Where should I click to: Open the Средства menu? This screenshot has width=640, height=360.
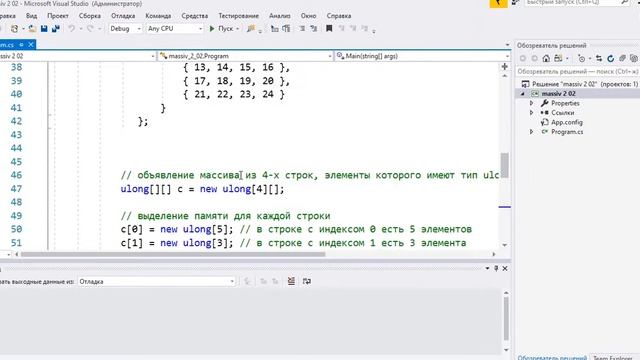point(195,16)
